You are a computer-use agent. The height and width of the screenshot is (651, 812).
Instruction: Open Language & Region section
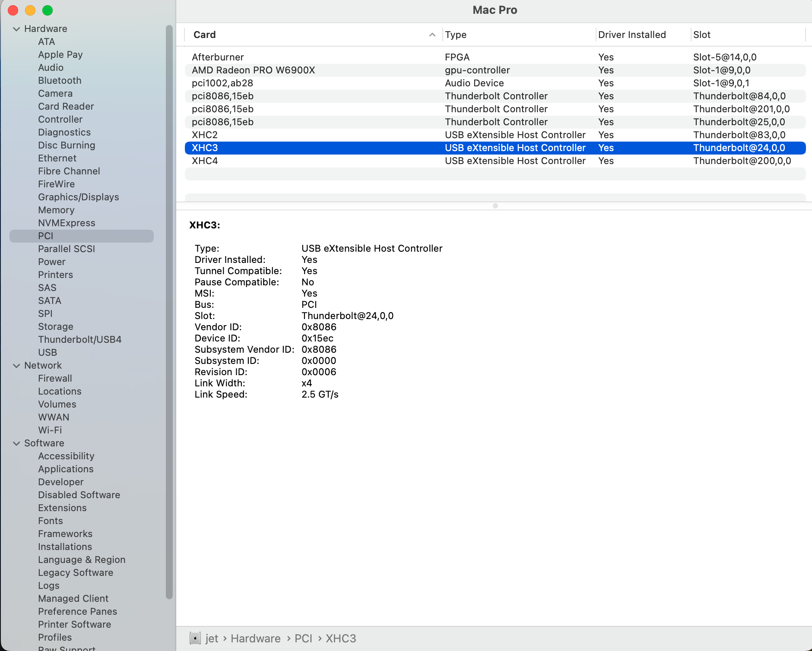(x=82, y=560)
